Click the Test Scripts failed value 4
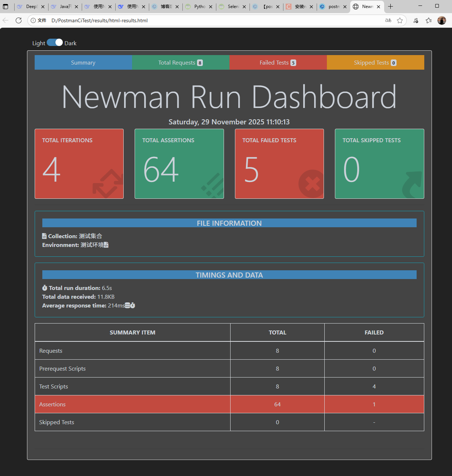Viewport: 452px width, 476px height. coord(374,386)
